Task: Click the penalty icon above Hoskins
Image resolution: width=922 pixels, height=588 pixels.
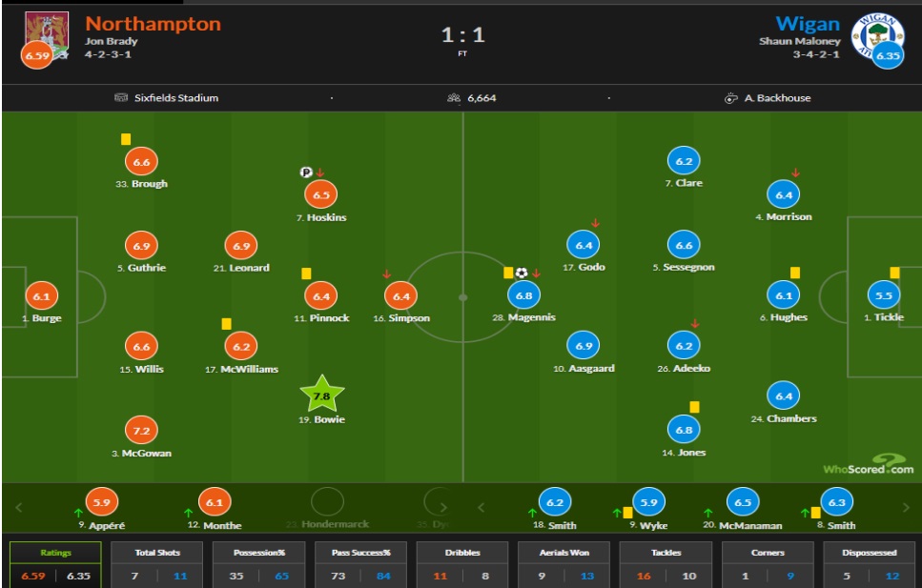Action: click(x=306, y=172)
